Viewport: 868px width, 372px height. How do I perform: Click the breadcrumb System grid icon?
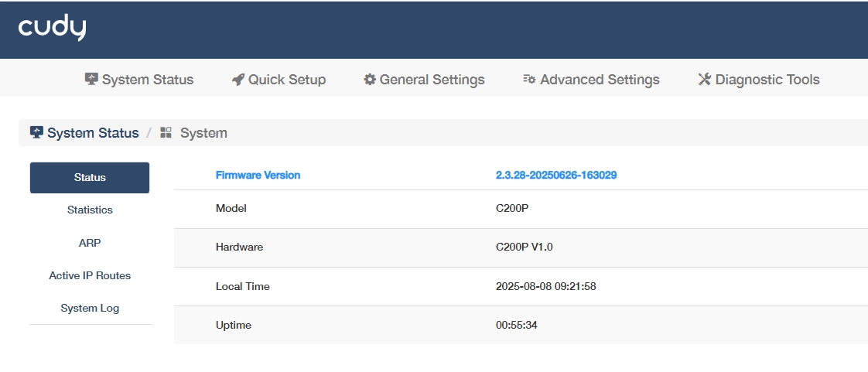[166, 132]
